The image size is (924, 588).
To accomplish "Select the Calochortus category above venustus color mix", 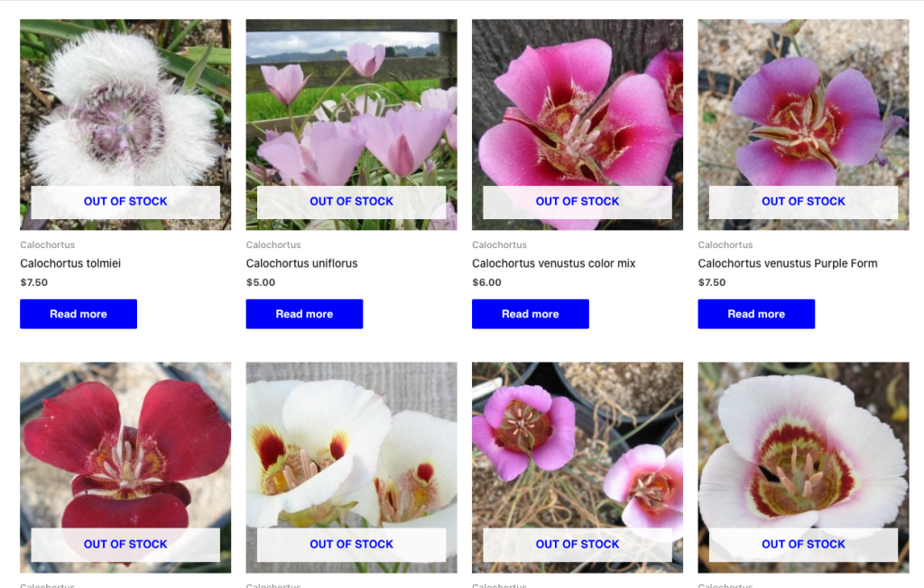I will click(x=500, y=244).
